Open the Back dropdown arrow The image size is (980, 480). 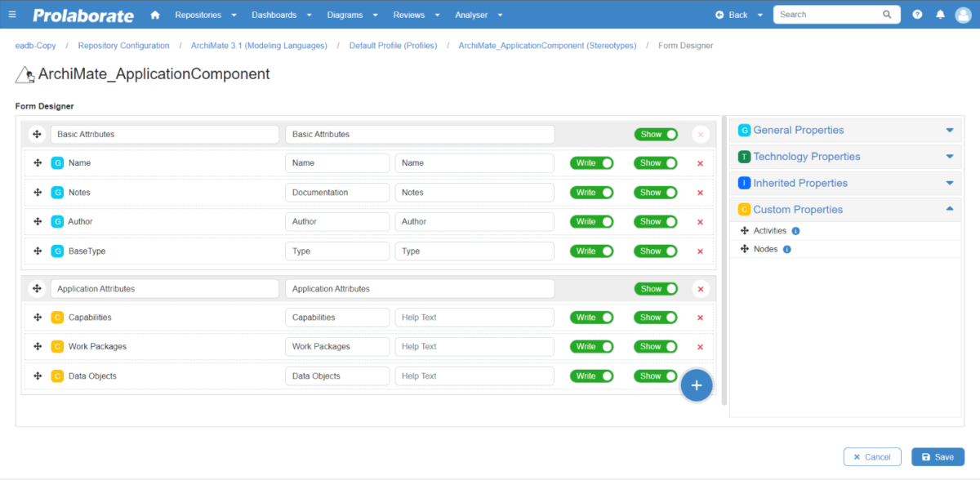pos(759,14)
